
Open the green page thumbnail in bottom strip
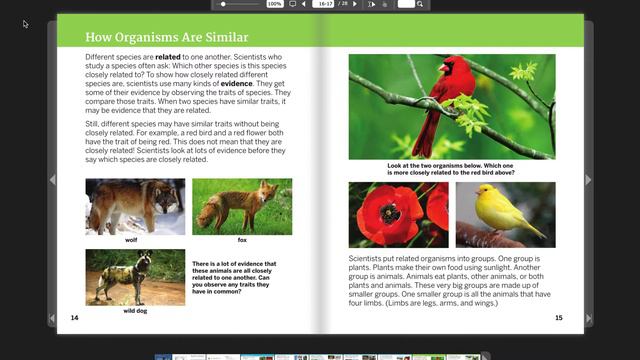(429, 358)
